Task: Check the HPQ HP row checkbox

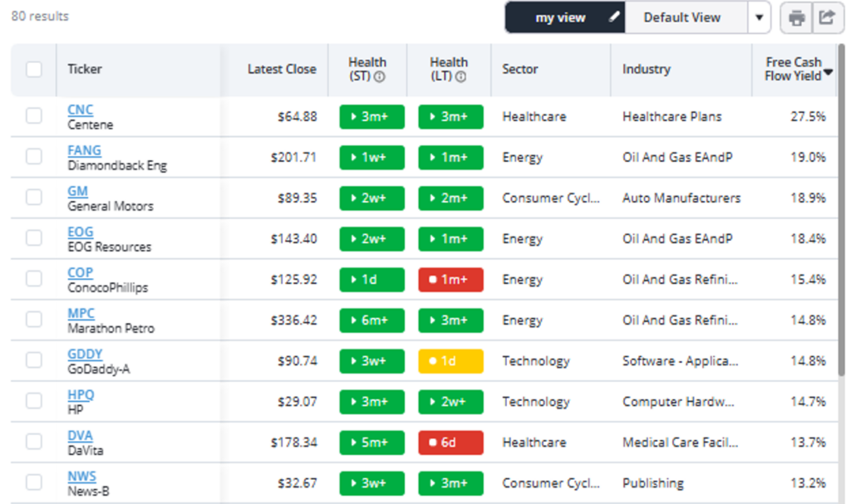Action: [33, 400]
